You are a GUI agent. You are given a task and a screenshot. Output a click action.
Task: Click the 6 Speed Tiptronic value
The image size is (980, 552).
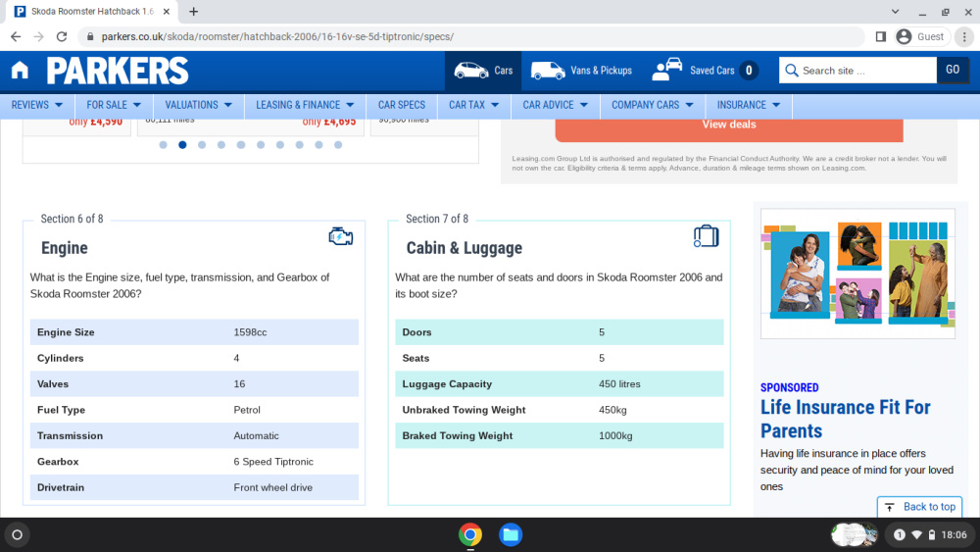273,462
